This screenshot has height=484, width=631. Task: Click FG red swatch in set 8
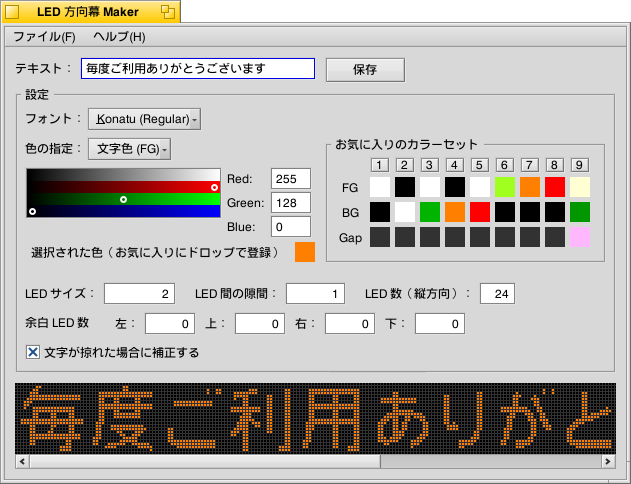tap(555, 187)
